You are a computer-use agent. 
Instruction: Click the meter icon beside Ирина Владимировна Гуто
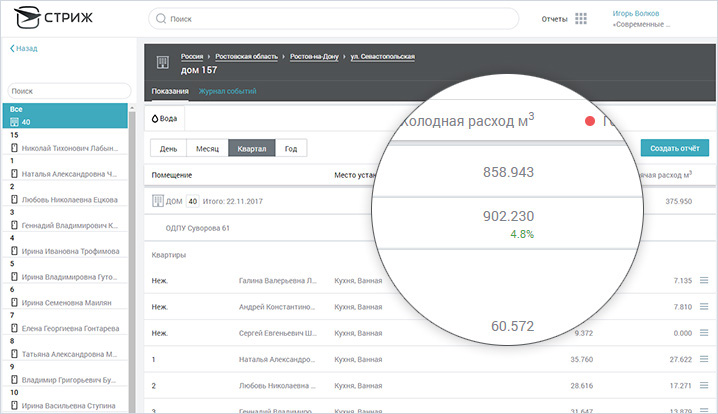pyautogui.click(x=14, y=277)
